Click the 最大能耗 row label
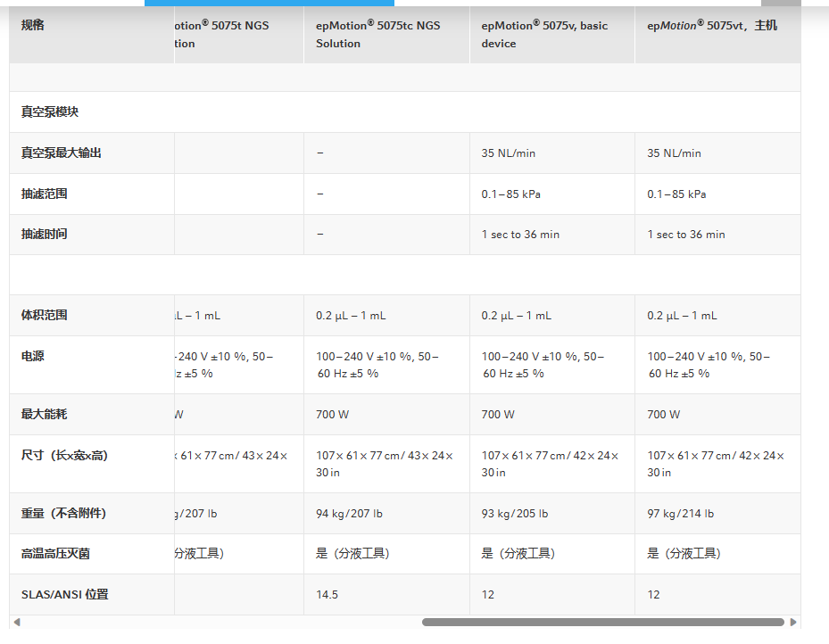 (45, 414)
